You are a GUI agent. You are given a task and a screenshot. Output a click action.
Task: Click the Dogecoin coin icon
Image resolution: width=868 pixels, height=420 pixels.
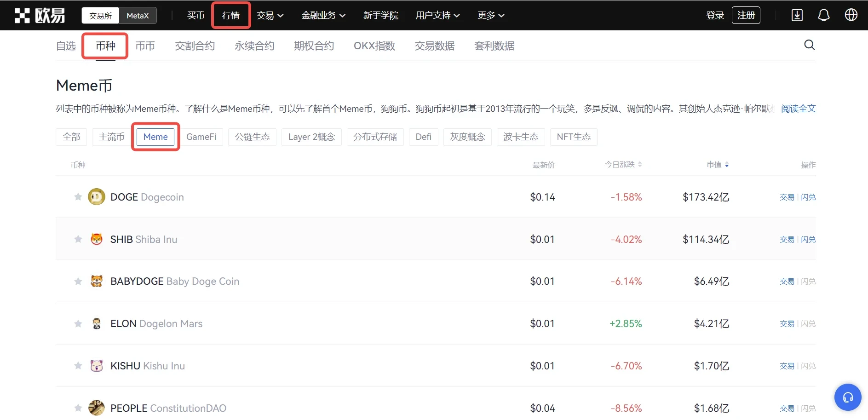coord(97,197)
